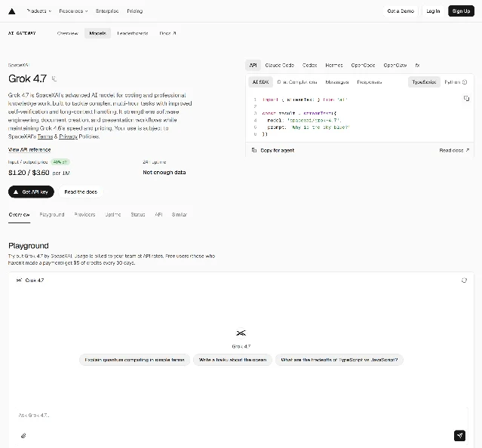This screenshot has width=482, height=448.
Task: Select the Hermes tab
Action: point(334,65)
